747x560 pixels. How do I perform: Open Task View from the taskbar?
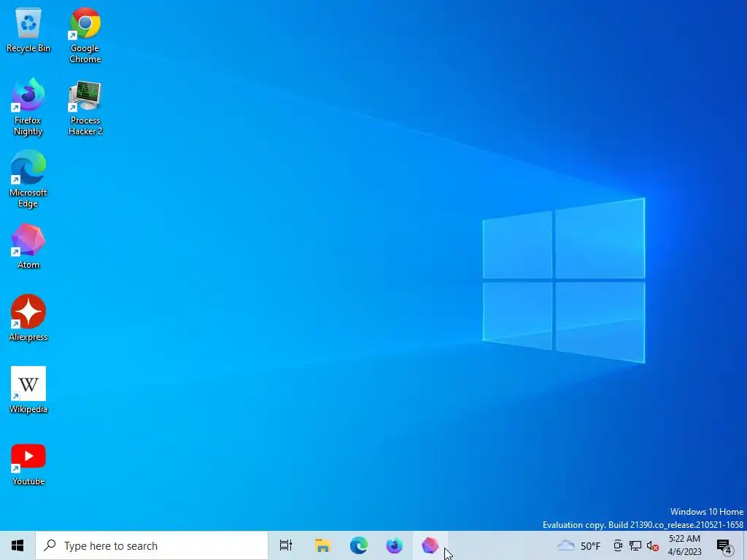tap(286, 545)
